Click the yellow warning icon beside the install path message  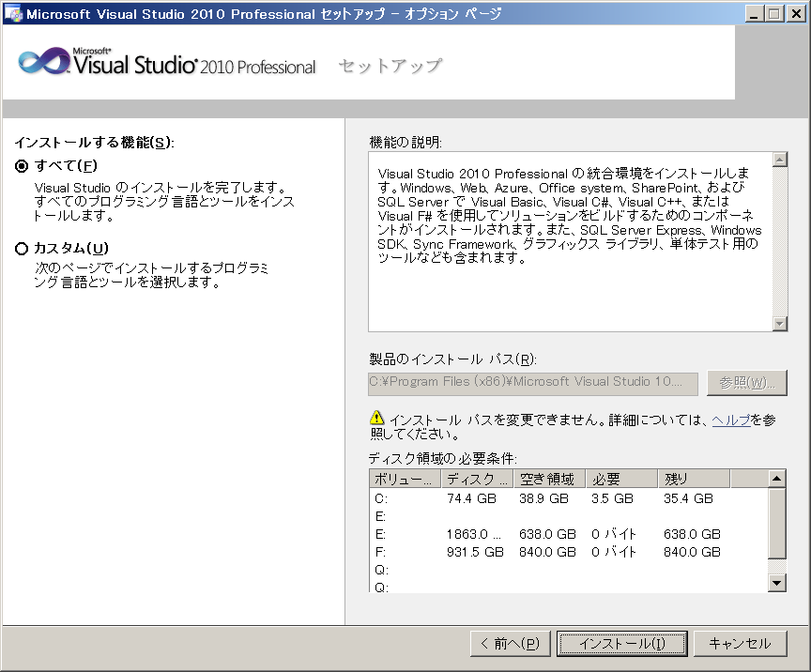(x=376, y=419)
